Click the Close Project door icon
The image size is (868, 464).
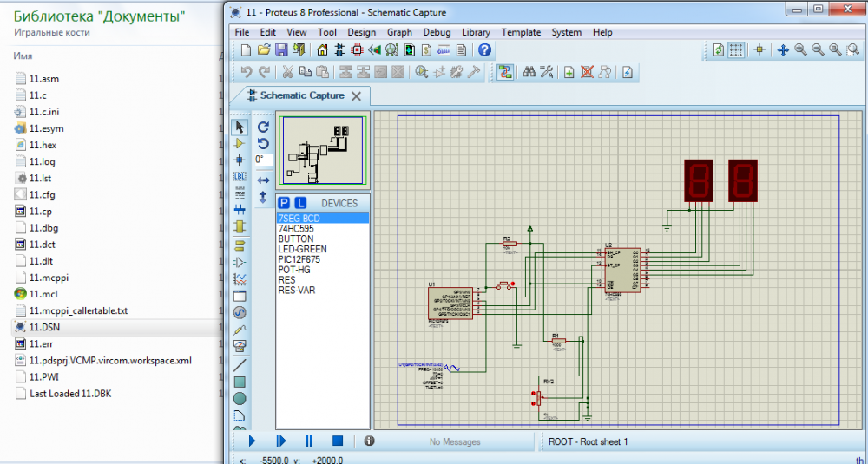[299, 50]
